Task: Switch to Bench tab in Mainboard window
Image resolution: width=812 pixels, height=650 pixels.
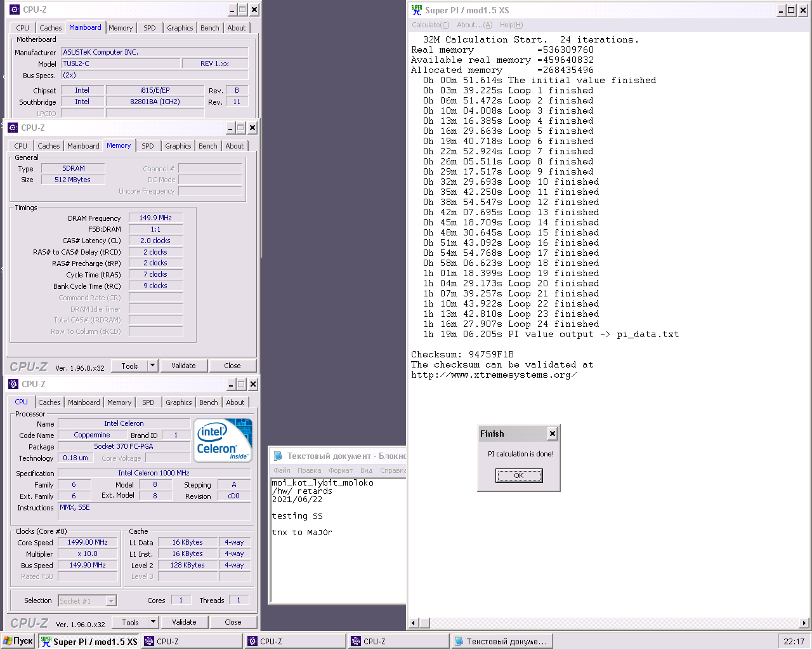Action: coord(210,28)
